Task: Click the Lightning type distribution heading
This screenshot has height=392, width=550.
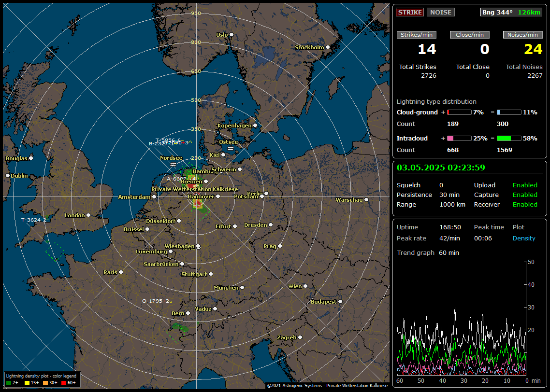Action: [436, 101]
